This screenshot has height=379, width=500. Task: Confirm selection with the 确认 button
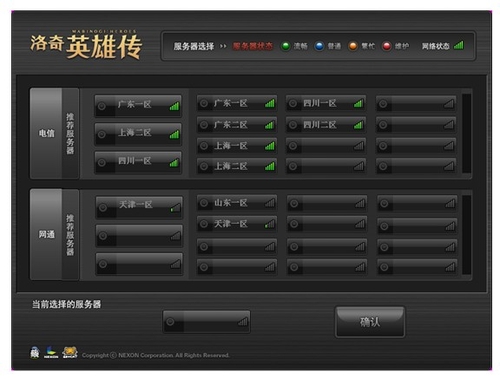click(370, 322)
